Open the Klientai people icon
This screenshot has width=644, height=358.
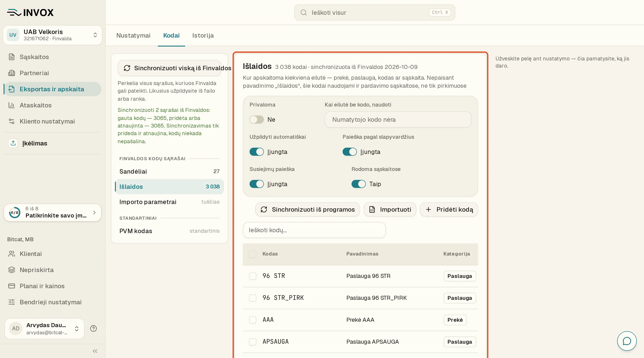point(11,254)
